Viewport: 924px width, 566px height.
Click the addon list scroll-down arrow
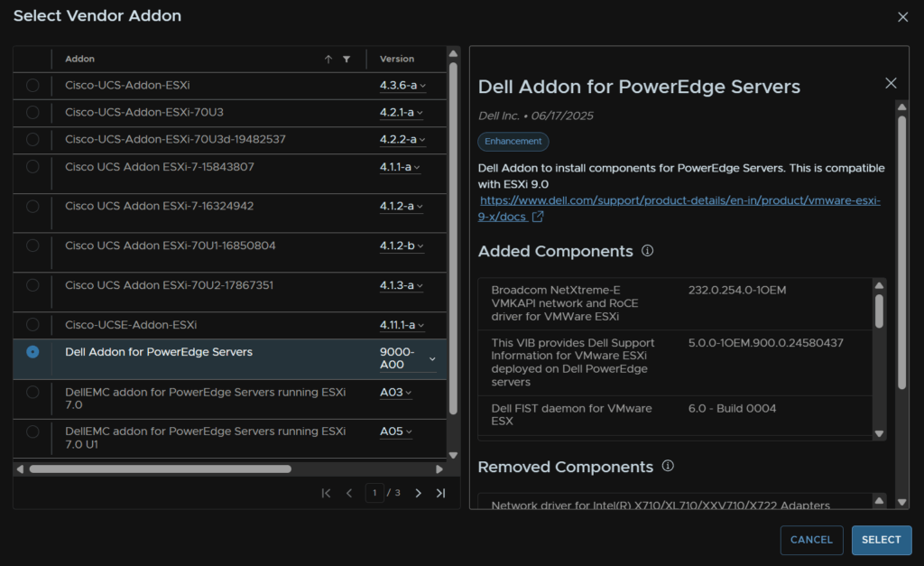coord(453,455)
